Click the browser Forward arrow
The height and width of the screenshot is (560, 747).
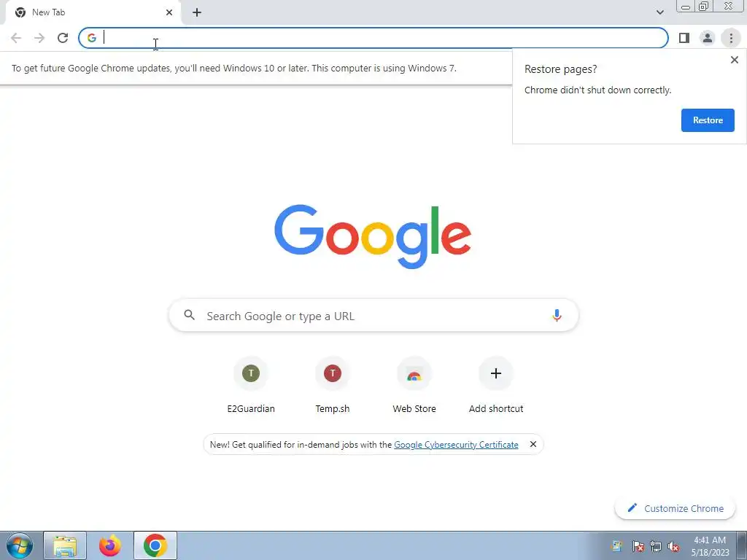[x=39, y=38]
